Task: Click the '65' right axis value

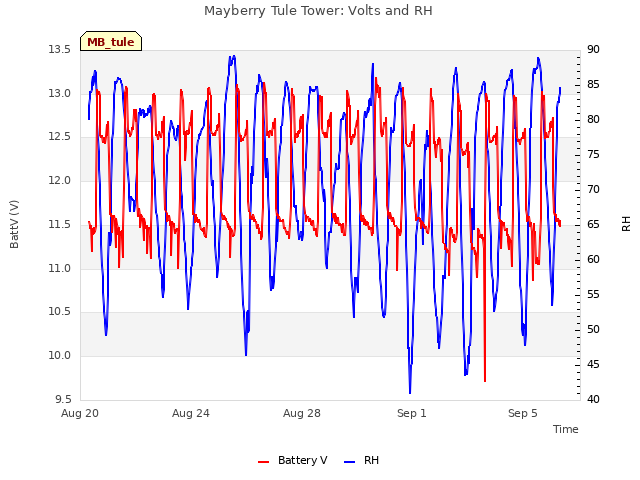Action: [593, 224]
